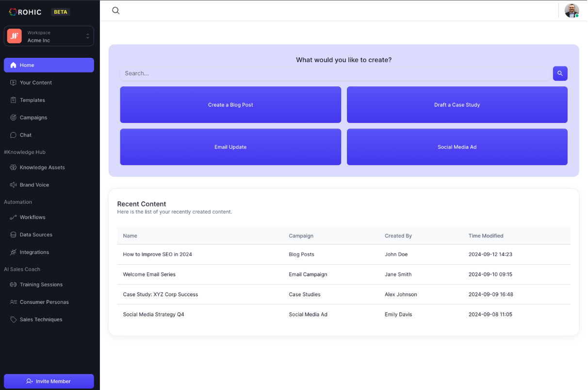Click the magnifier icon in top bar
Screen dimensions: 588x390
tap(115, 11)
